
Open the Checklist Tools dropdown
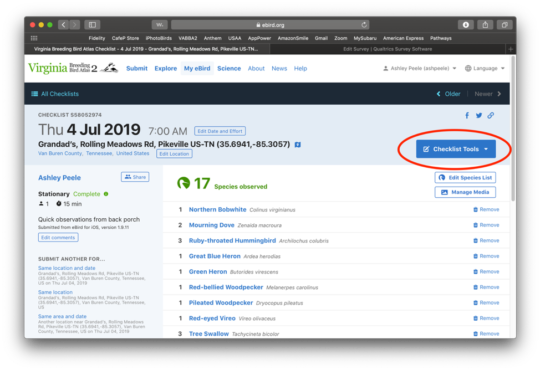(456, 149)
